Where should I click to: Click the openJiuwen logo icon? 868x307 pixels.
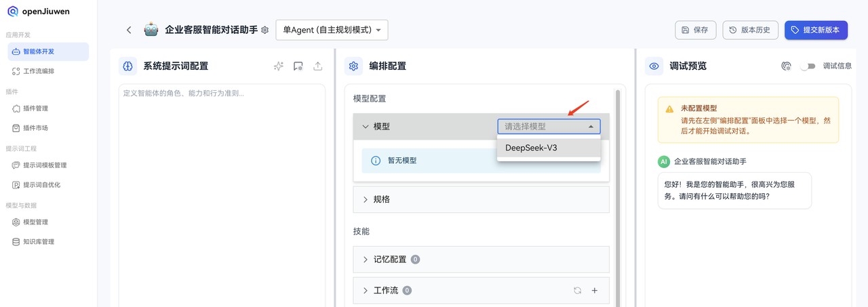(13, 12)
